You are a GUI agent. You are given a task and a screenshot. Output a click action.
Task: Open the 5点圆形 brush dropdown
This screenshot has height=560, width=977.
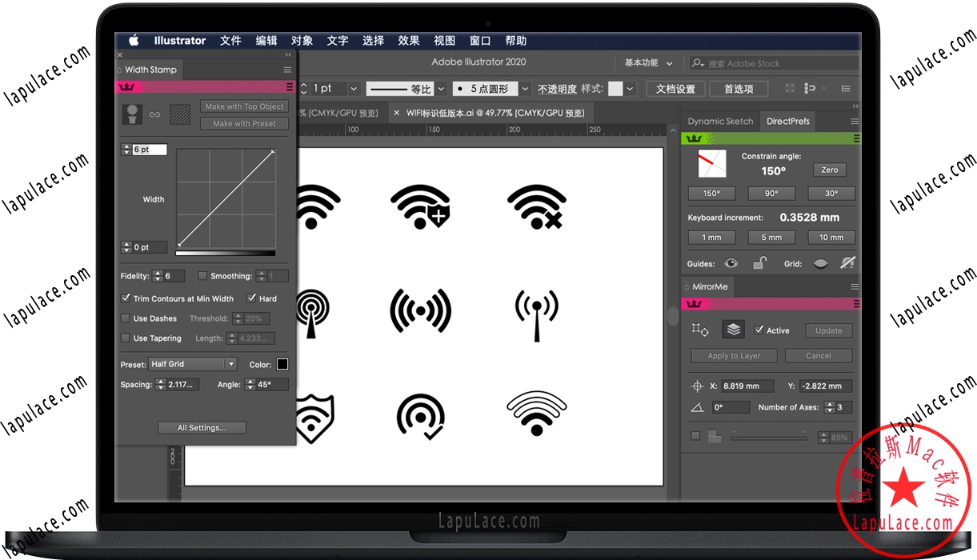[x=525, y=88]
